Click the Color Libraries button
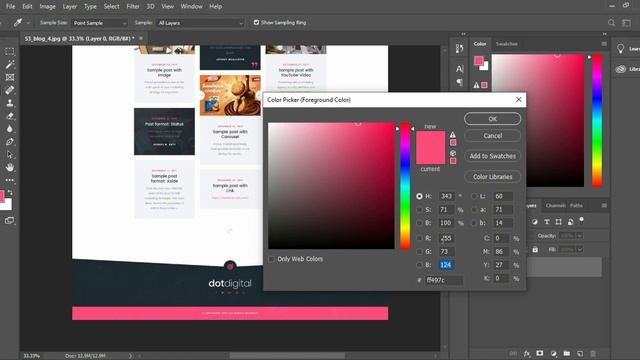Screen dimensions: 640x360 pyautogui.click(x=493, y=177)
